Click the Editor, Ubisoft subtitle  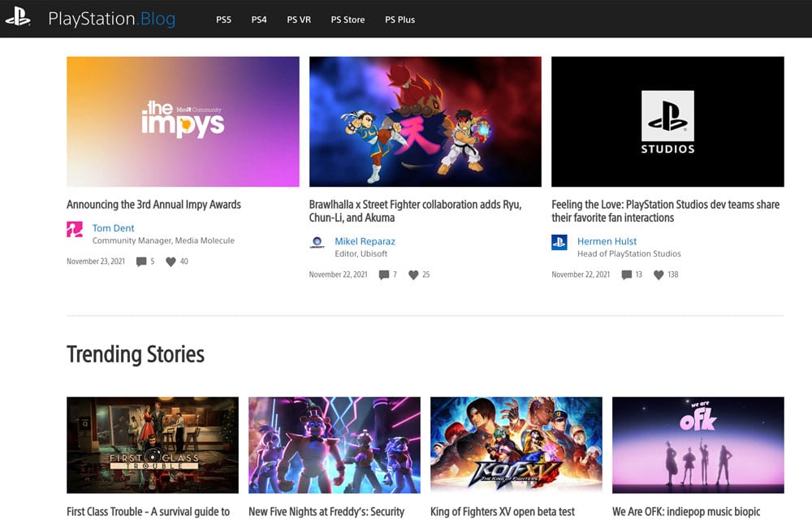[x=361, y=253]
